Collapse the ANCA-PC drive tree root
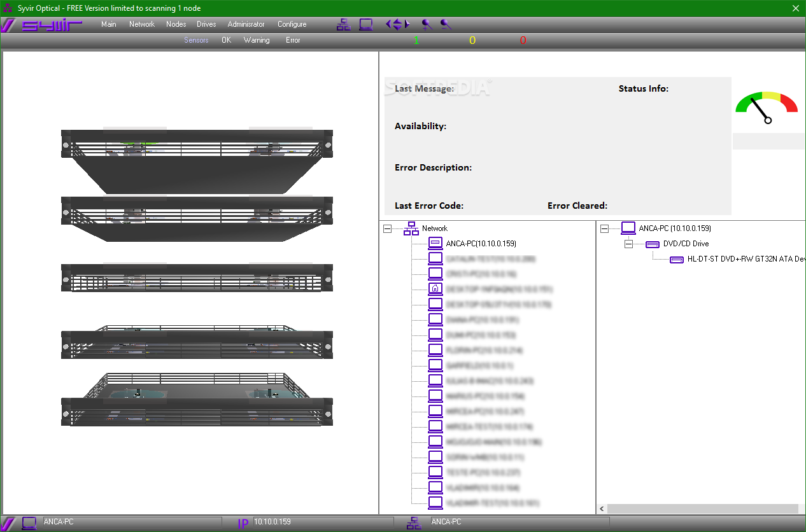Viewport: 806px width, 532px height. pyautogui.click(x=605, y=228)
